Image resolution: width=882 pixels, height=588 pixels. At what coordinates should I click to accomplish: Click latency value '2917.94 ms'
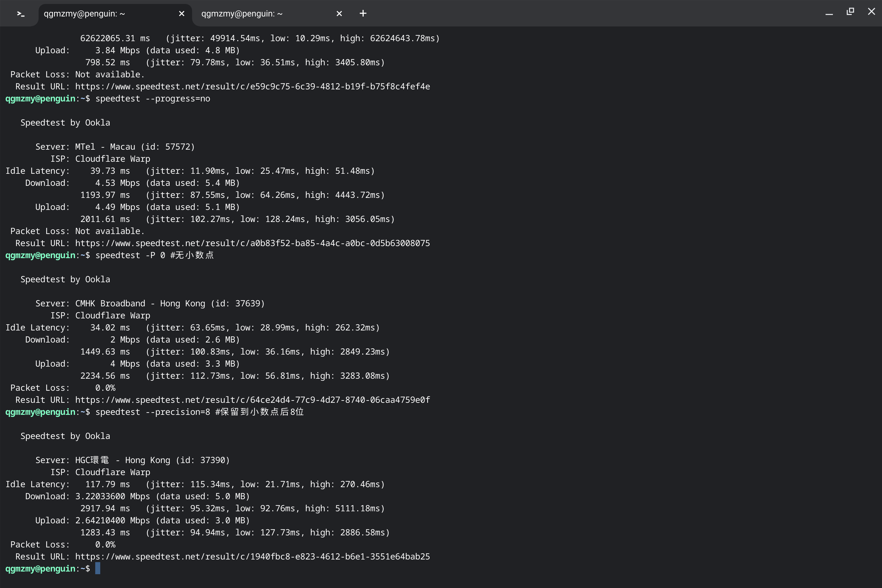[105, 509]
